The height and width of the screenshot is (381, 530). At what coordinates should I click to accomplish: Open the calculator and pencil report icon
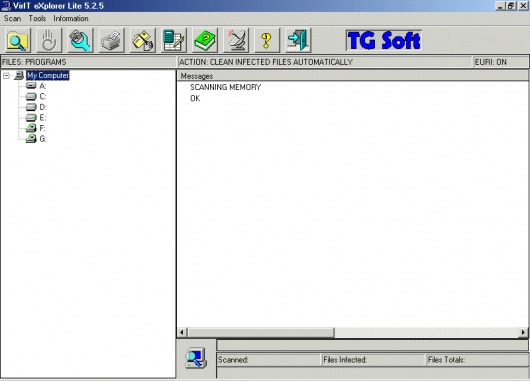(x=174, y=41)
